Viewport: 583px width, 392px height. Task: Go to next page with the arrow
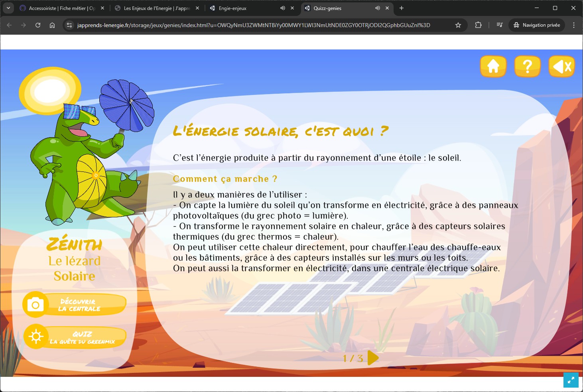(x=372, y=358)
